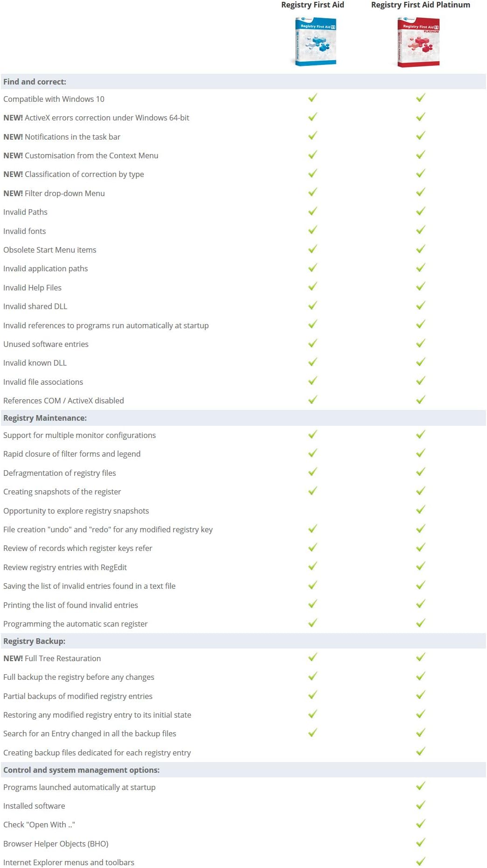Click Platinum checkmark for Internet Explorer menus

coord(420,861)
